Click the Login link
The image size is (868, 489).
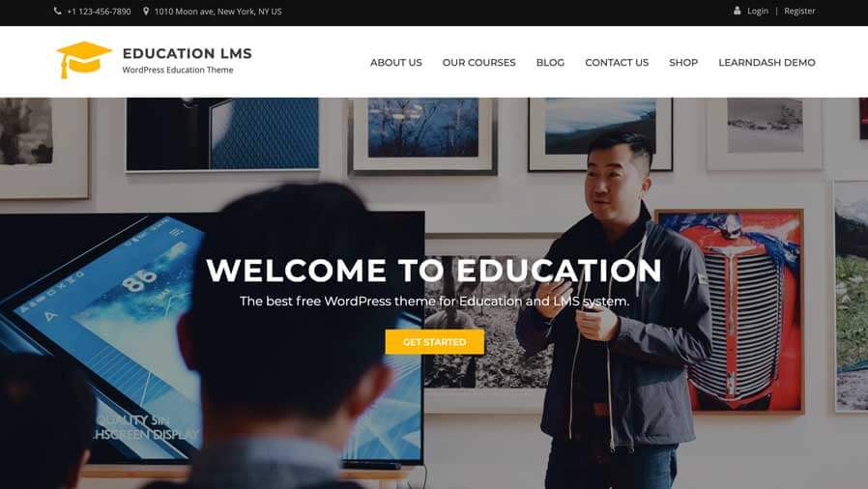757,11
